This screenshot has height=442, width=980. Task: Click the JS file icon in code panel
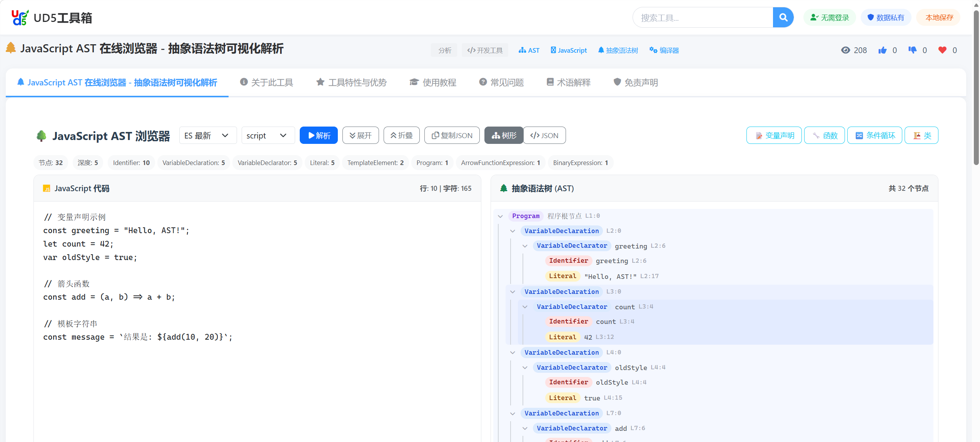point(47,188)
